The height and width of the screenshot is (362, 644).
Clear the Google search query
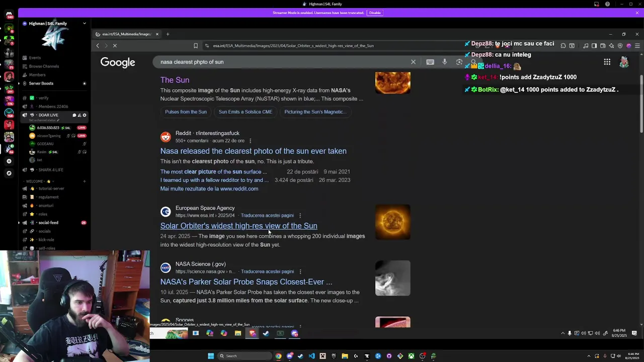413,62
